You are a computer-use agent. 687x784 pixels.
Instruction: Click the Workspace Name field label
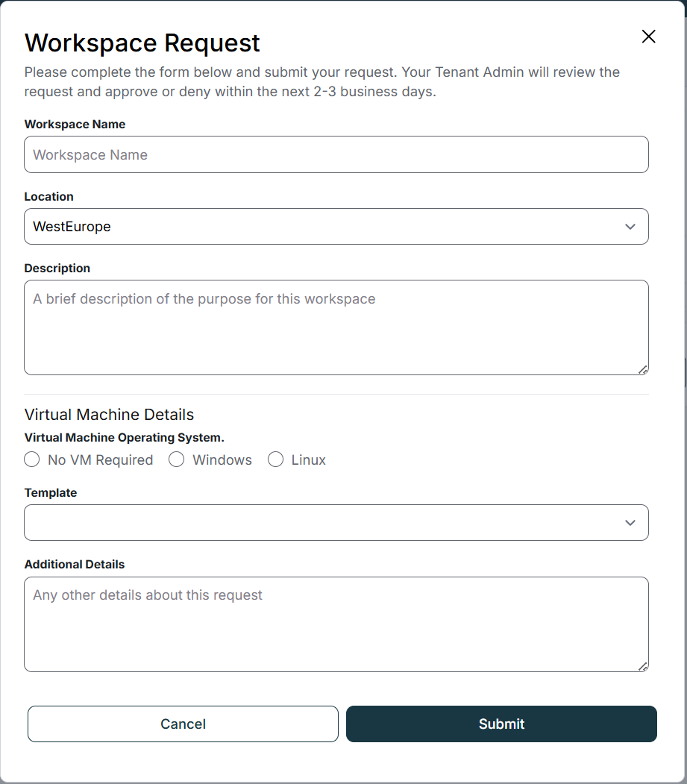75,125
